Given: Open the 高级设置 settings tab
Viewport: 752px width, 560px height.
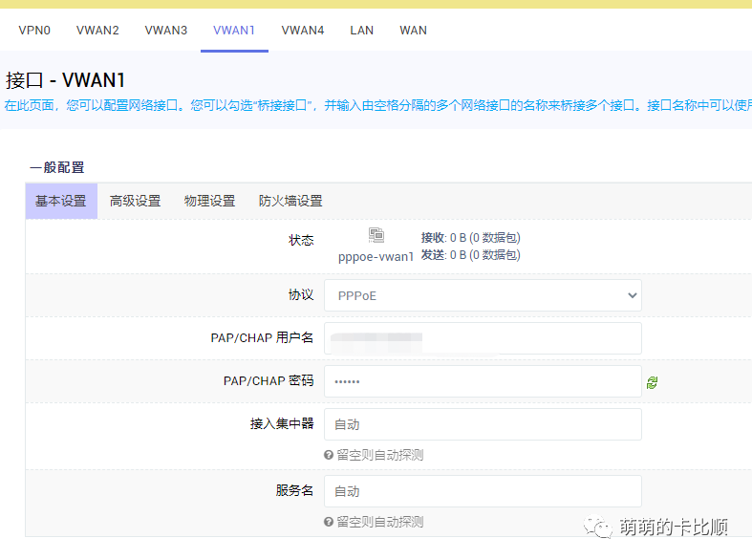Looking at the screenshot, I should [x=135, y=201].
